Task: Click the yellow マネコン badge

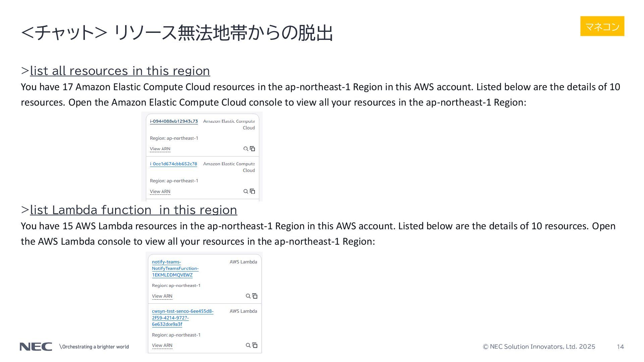Action: click(x=602, y=26)
